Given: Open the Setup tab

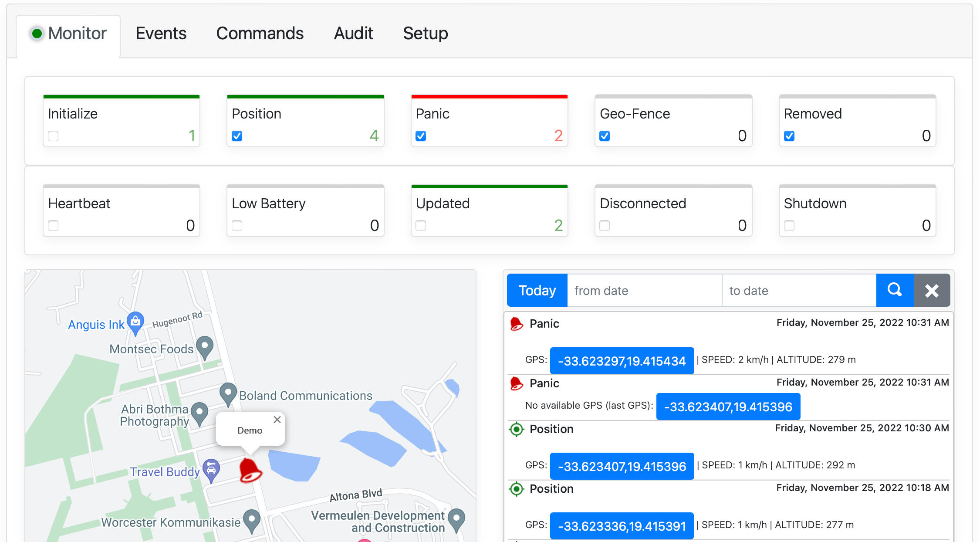Looking at the screenshot, I should point(425,34).
